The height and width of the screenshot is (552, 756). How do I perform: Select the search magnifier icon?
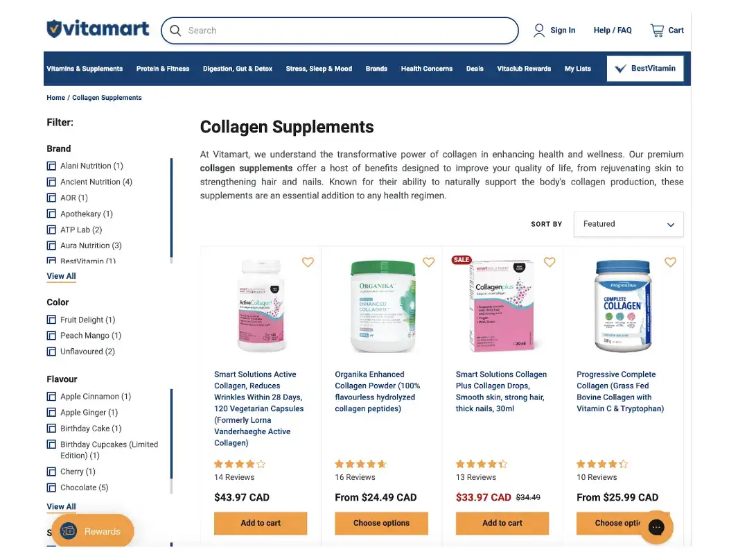click(175, 31)
